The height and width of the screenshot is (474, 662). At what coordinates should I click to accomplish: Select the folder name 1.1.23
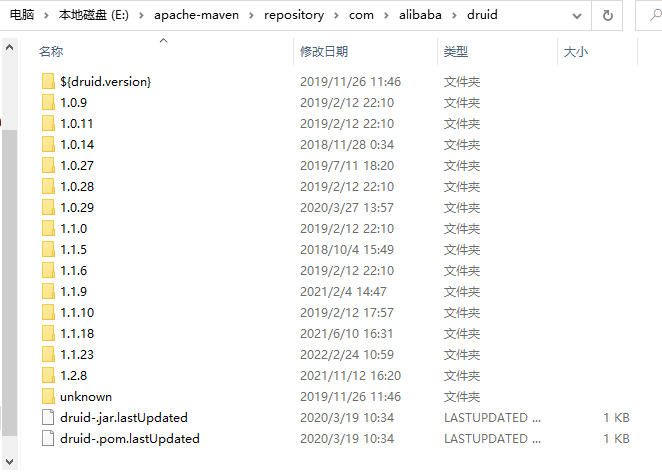click(x=77, y=355)
